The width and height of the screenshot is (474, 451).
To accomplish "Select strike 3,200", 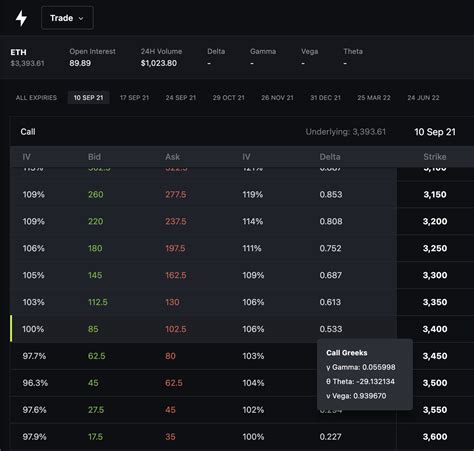I will 435,221.
